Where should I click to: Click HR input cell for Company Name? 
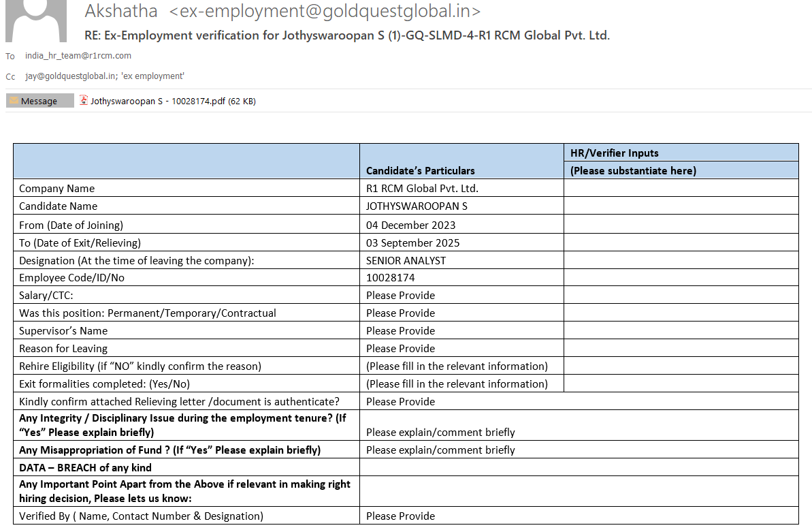(x=681, y=188)
